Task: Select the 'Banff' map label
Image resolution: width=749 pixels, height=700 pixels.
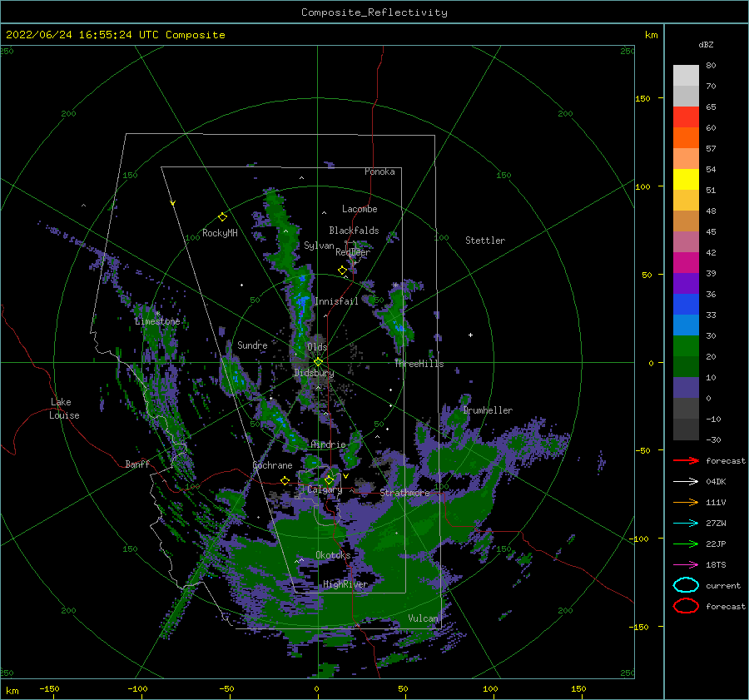Action: tap(137, 464)
